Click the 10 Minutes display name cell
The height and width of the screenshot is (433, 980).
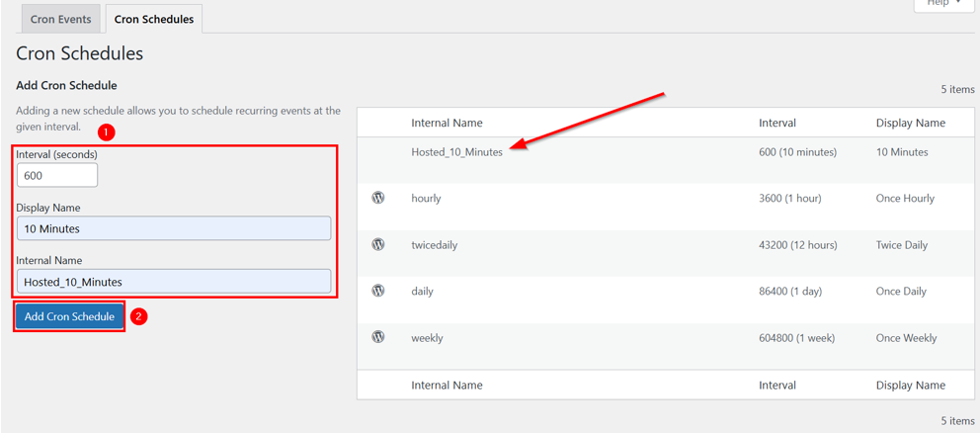[x=902, y=152]
